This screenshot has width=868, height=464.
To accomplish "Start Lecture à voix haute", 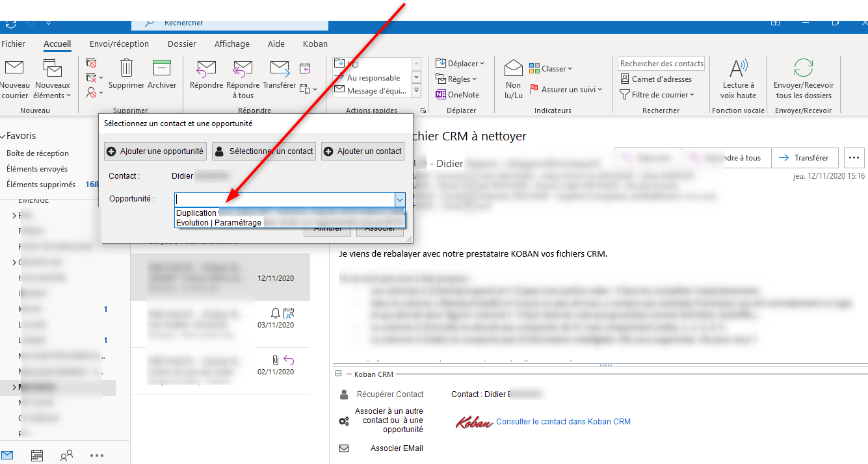I will (x=738, y=80).
